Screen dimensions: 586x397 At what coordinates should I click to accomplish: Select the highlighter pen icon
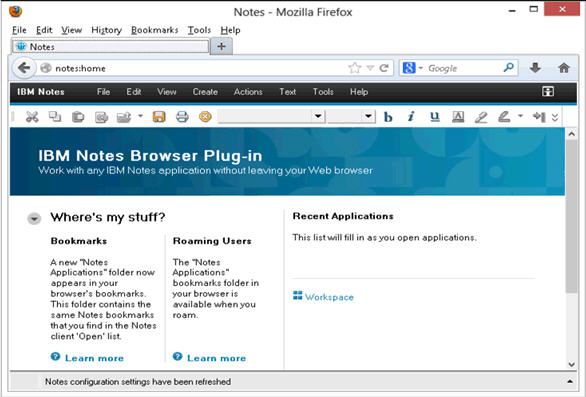(x=481, y=117)
